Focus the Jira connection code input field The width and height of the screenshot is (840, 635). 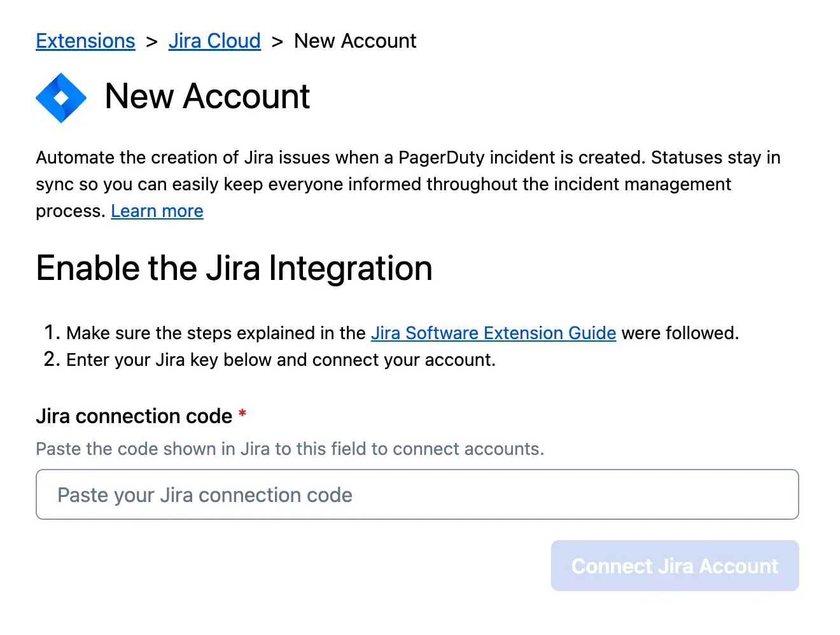pos(417,494)
